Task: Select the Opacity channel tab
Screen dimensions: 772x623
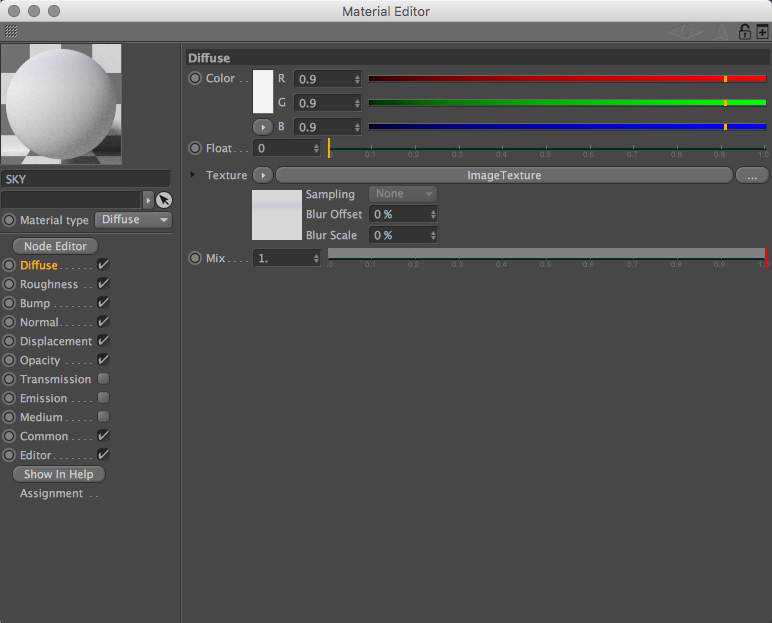Action: coord(40,361)
